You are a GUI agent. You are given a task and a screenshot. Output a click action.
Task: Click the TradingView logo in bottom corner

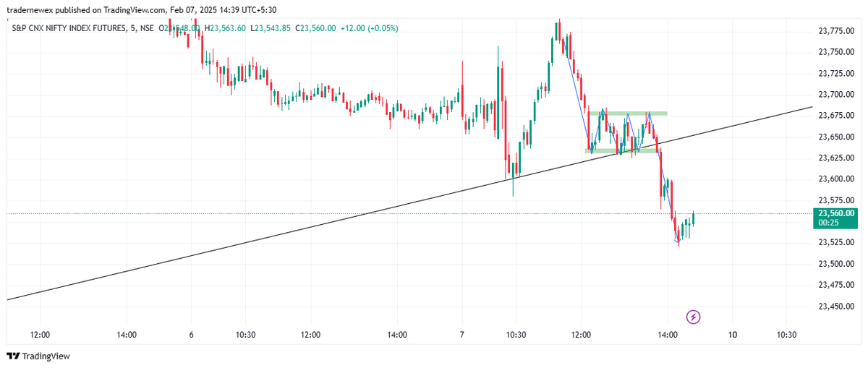point(38,356)
